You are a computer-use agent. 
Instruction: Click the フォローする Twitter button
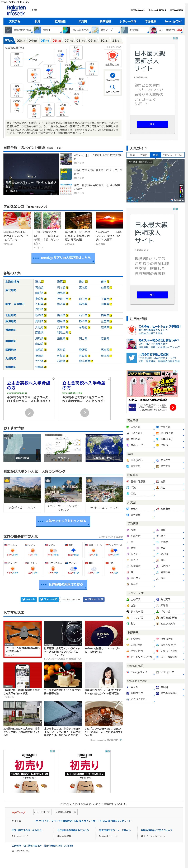tap(49, 599)
